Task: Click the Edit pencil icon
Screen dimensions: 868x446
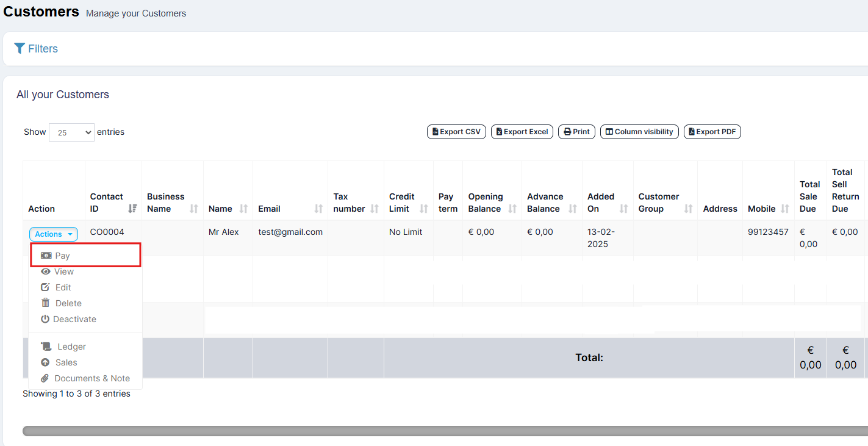Action: pos(45,287)
